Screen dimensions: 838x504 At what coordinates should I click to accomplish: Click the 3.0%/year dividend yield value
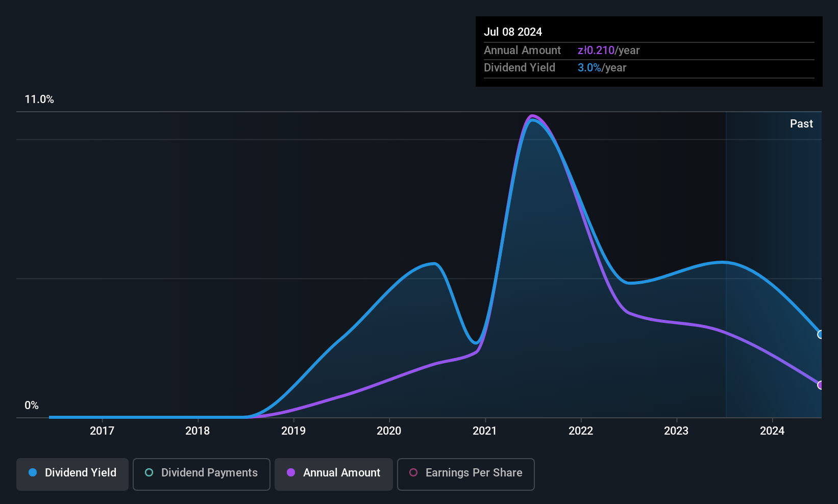pyautogui.click(x=602, y=68)
